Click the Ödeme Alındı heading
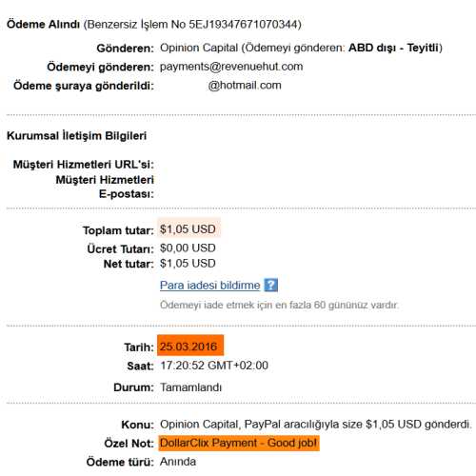 pos(43,24)
